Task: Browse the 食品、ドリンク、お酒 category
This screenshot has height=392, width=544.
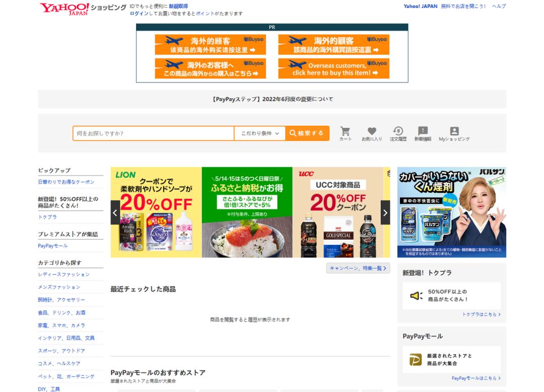Action: [61, 312]
